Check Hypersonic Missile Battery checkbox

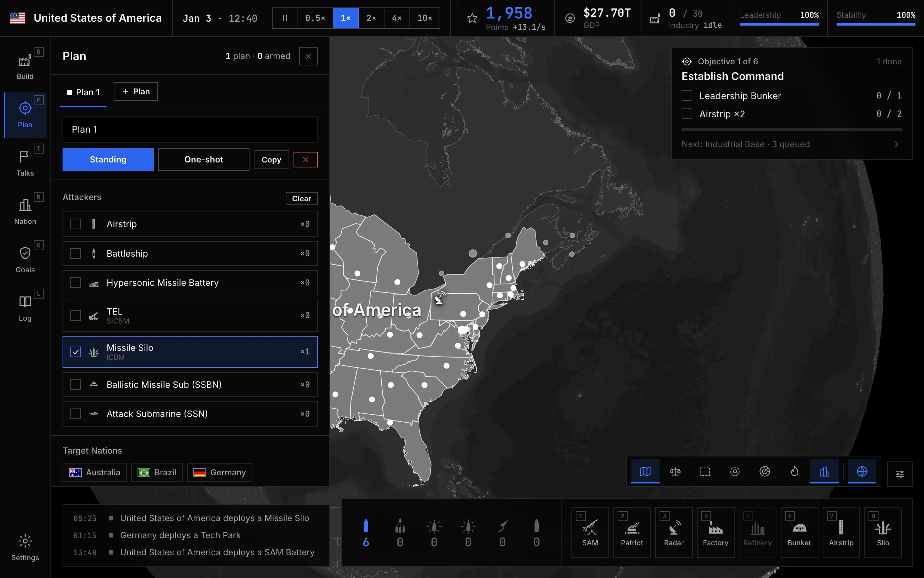coord(76,283)
